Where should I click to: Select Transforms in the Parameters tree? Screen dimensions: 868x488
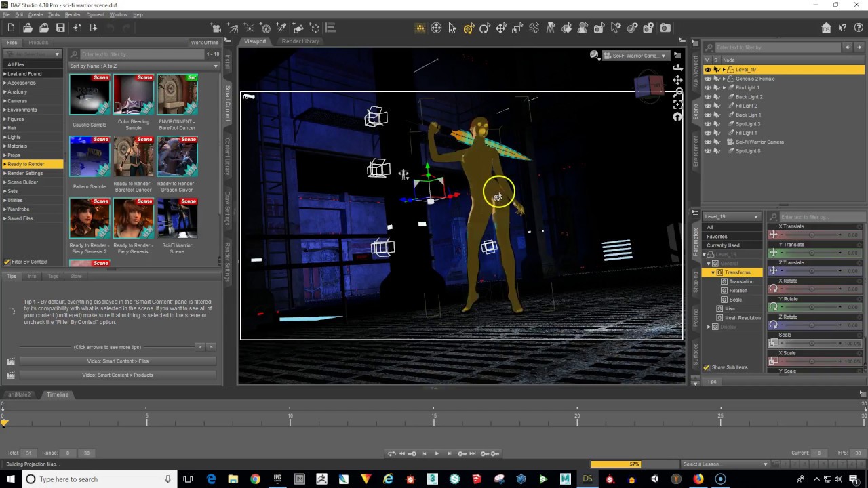[x=737, y=272]
